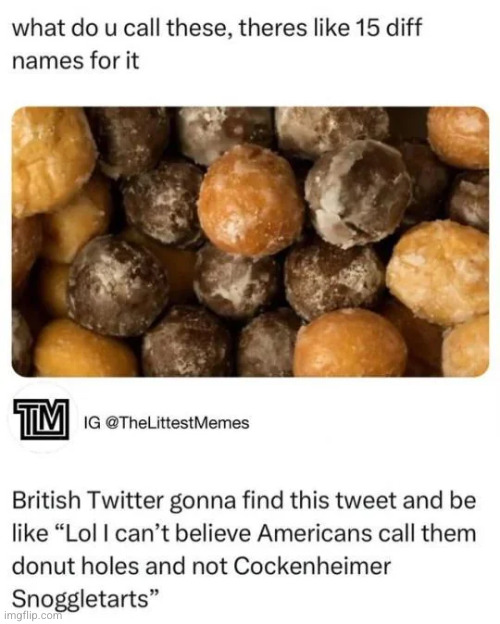Open the IG @TheLittestMemes handle
The image size is (500, 624).
point(166,423)
